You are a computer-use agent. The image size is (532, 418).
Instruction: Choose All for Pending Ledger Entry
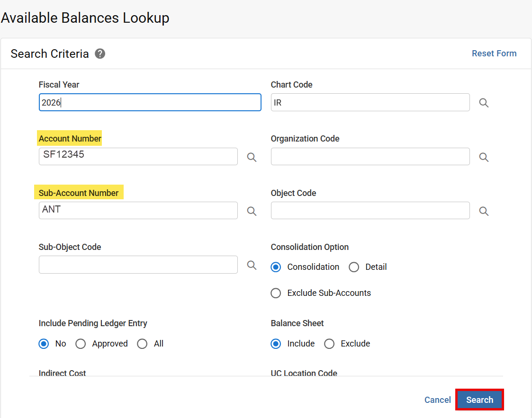142,344
